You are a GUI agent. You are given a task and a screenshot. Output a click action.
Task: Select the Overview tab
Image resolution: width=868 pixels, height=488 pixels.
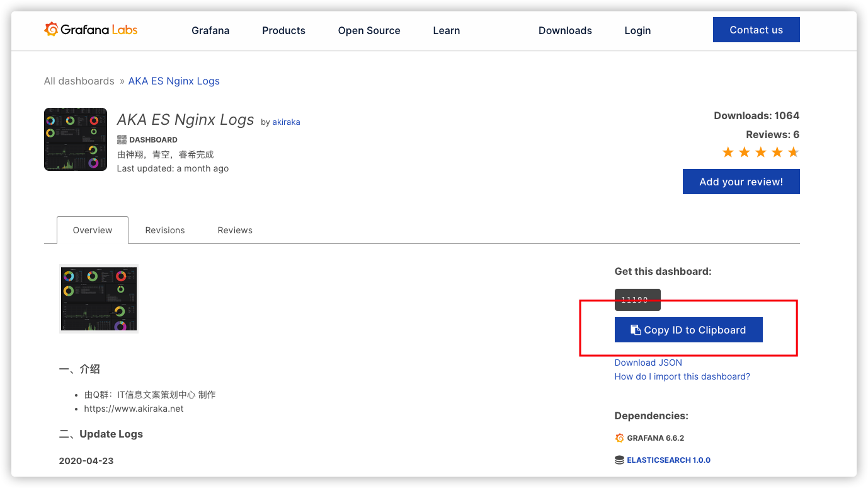93,230
